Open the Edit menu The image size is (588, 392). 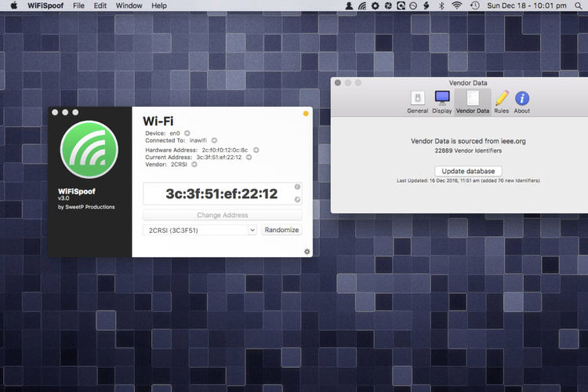pyautogui.click(x=100, y=6)
